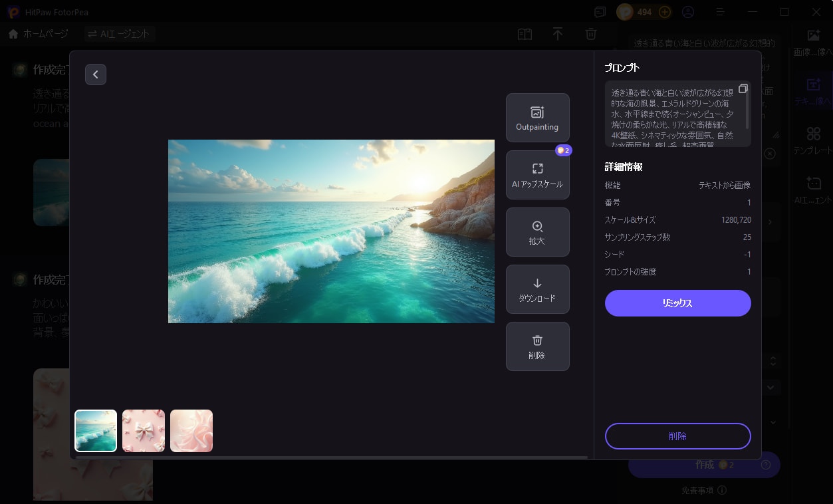Open the Outpainting tool
The image size is (833, 504).
click(537, 118)
